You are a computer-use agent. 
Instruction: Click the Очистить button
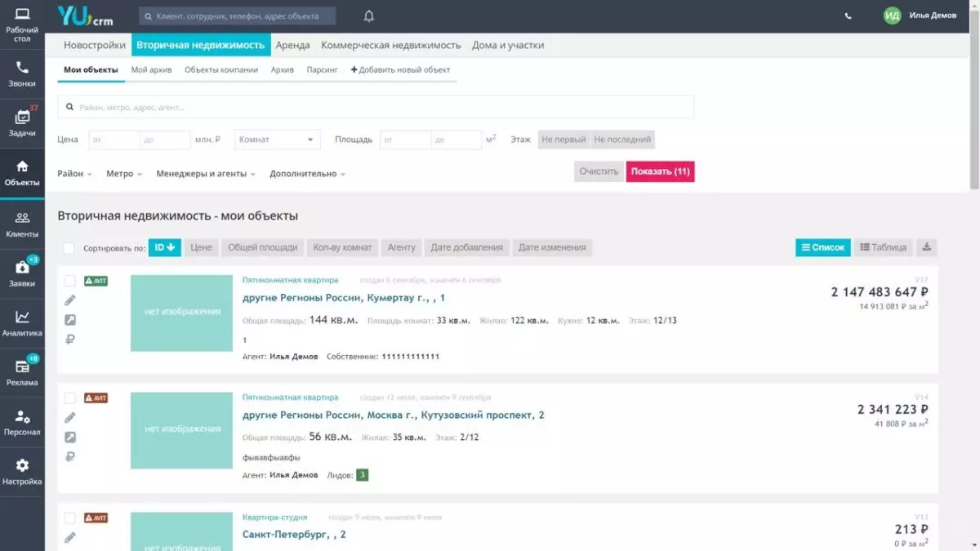(599, 171)
